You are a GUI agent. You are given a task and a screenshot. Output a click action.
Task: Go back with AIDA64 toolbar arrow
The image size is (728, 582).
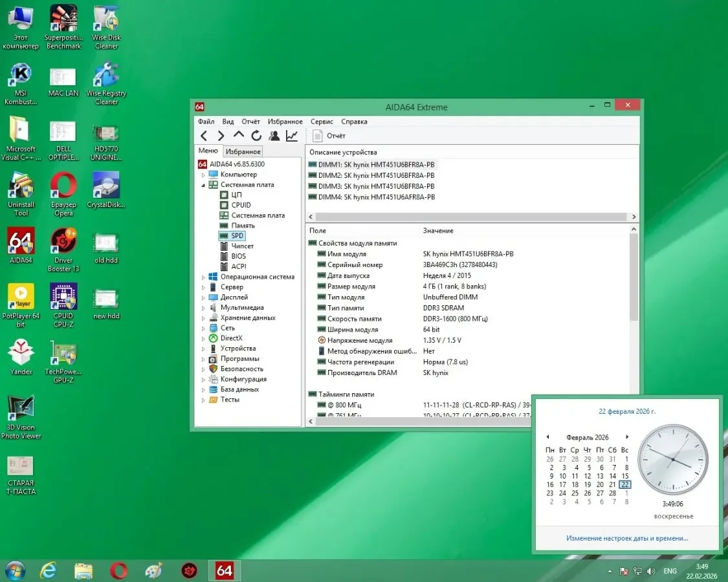[204, 136]
